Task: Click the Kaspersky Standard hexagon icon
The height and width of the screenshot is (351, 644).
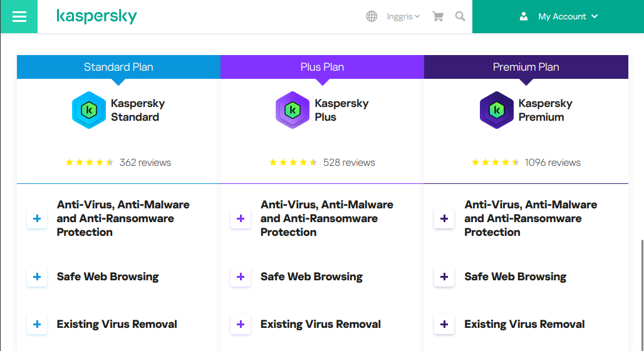Action: [x=89, y=110]
